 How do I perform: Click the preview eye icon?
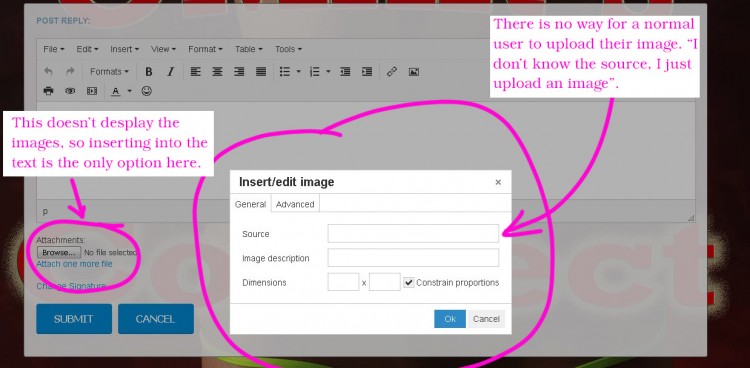[70, 91]
